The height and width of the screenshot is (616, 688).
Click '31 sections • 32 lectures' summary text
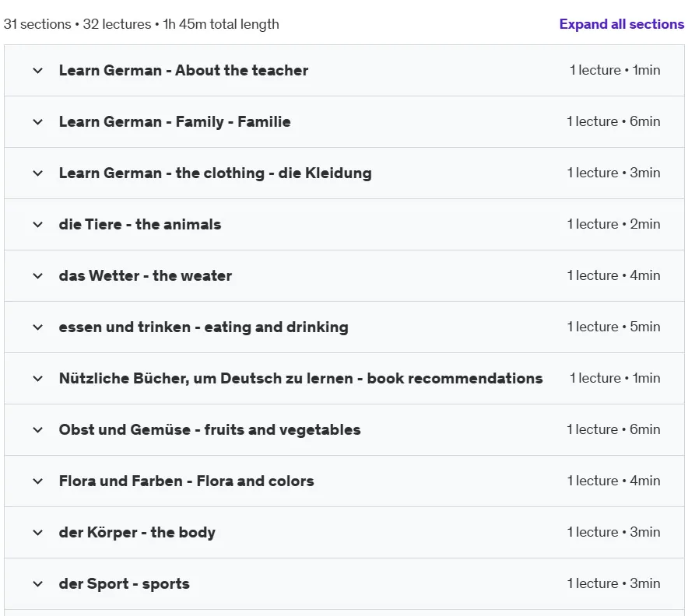[x=77, y=24]
